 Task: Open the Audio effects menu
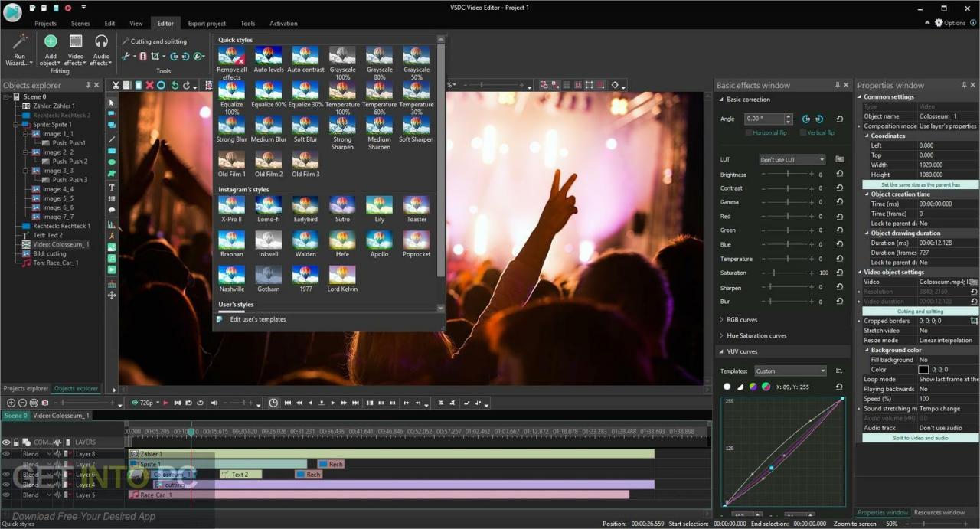click(x=101, y=50)
